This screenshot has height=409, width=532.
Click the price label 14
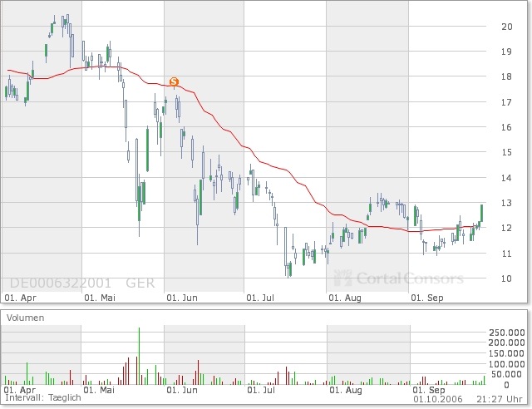506,178
